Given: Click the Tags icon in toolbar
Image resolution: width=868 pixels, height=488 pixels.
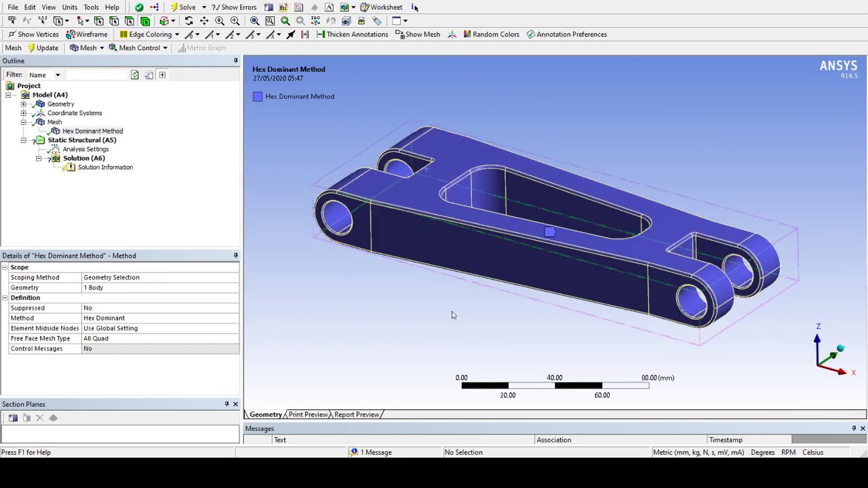Looking at the screenshot, I should click(377, 21).
